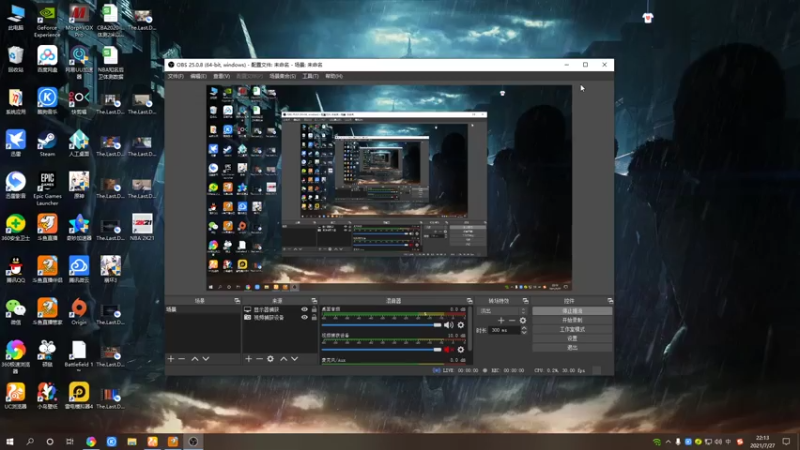800x450 pixels.
Task: Open the Epic Games Launcher shortcut
Action: click(47, 189)
